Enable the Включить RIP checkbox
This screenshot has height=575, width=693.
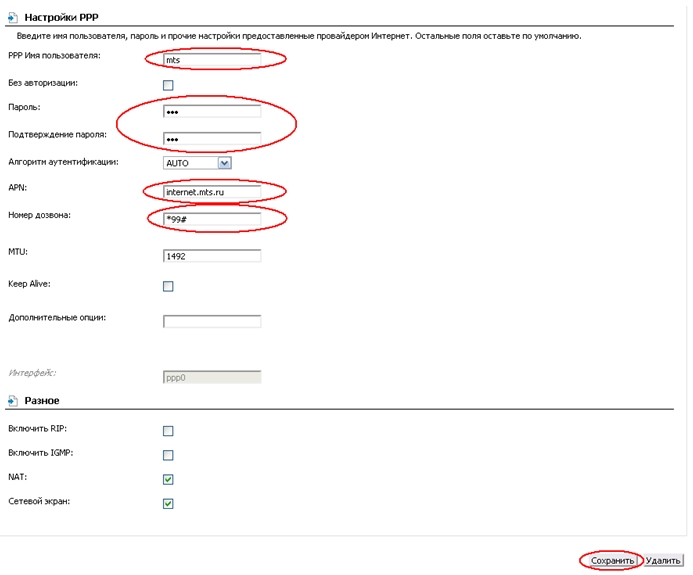click(x=168, y=431)
